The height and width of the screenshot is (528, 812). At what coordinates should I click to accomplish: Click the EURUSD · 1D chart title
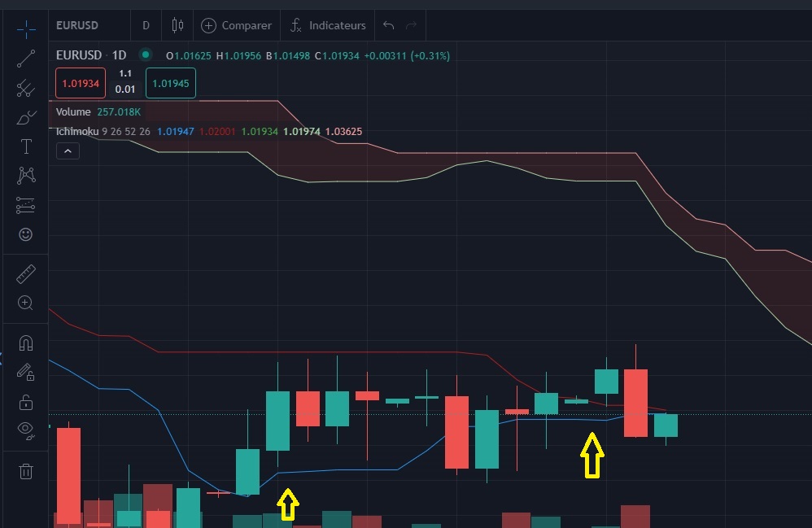click(91, 55)
